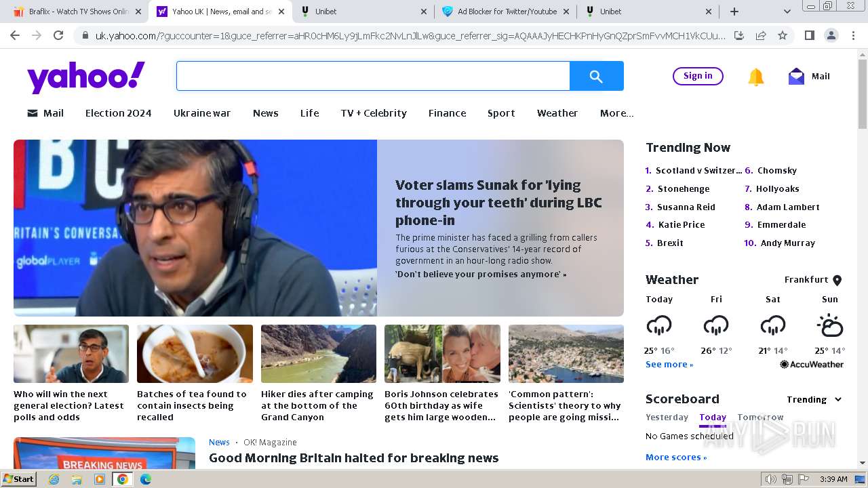The height and width of the screenshot is (488, 868).
Task: Reload the page
Action: coord(58,35)
